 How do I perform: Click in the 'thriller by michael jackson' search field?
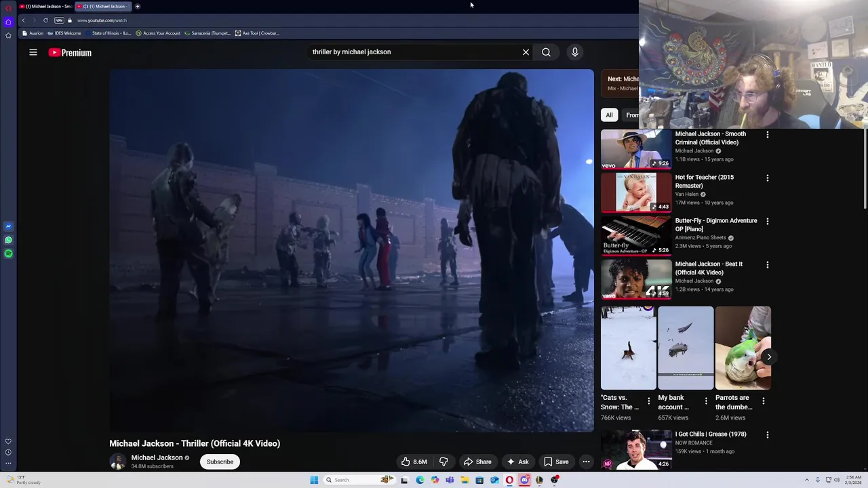pyautogui.click(x=414, y=52)
